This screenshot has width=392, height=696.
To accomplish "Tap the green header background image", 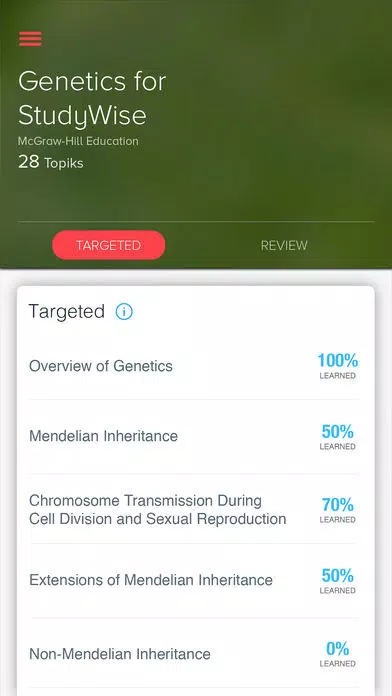I will click(275, 111).
